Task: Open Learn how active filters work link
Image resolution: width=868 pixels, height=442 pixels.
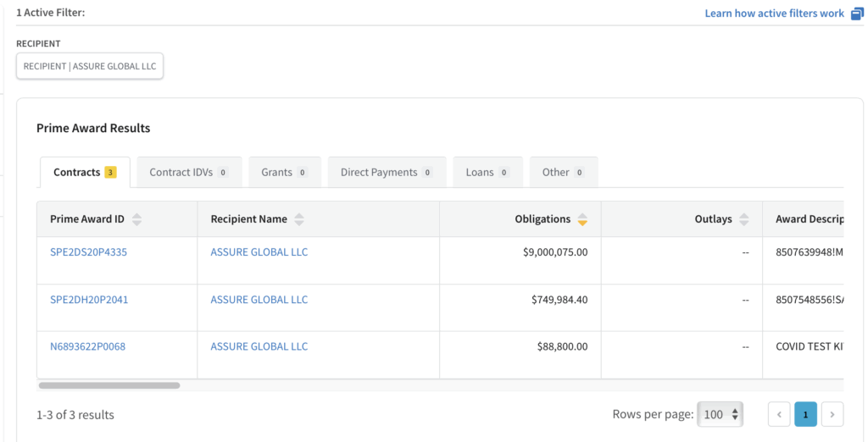Action: (775, 14)
